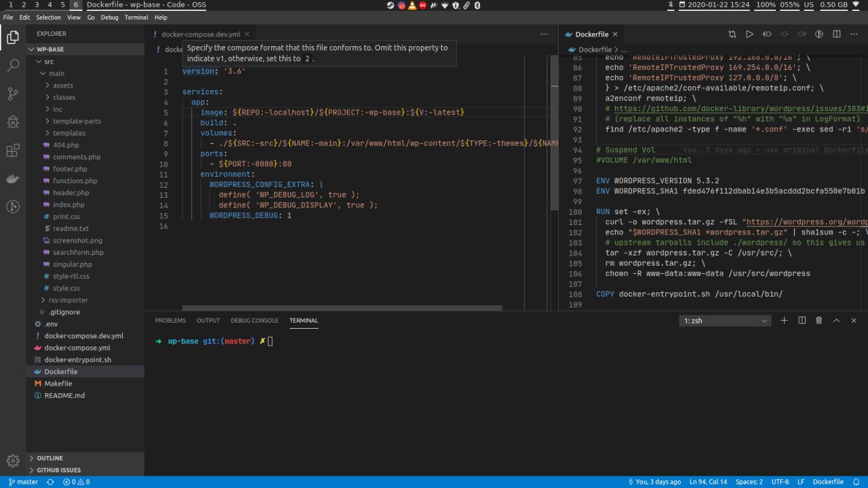This screenshot has height=488, width=868.
Task: Expand the assets folder
Action: tap(85, 85)
